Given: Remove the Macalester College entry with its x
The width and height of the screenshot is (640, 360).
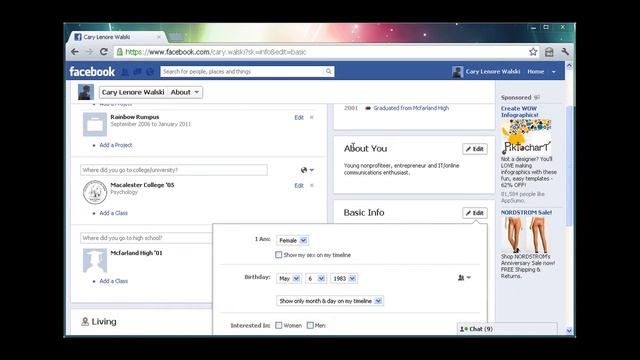Looking at the screenshot, I should point(312,185).
